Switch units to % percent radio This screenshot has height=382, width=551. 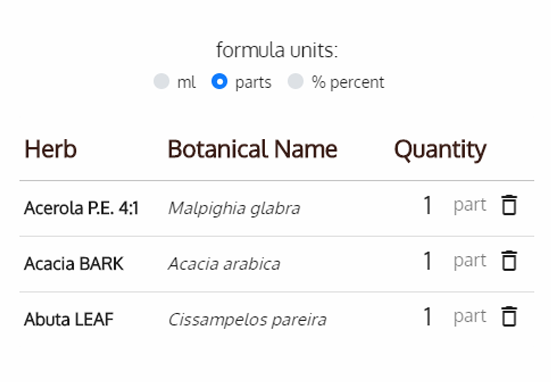[296, 82]
